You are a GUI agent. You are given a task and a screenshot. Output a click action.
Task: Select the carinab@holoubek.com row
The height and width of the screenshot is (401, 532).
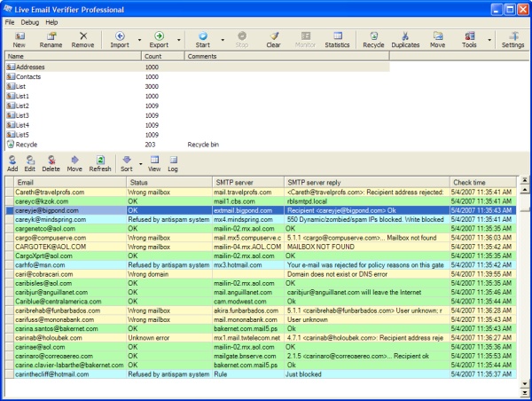pyautogui.click(x=261, y=338)
